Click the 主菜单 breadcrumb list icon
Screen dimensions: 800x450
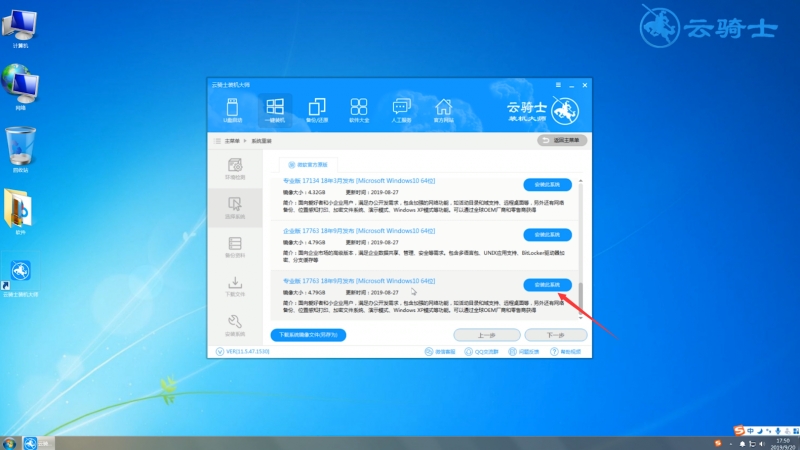[218, 141]
